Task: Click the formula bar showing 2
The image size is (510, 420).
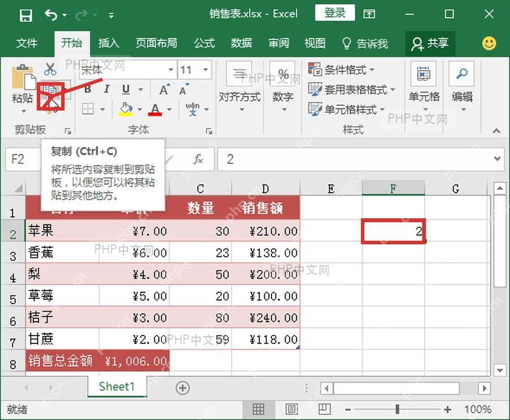Action: click(355, 159)
